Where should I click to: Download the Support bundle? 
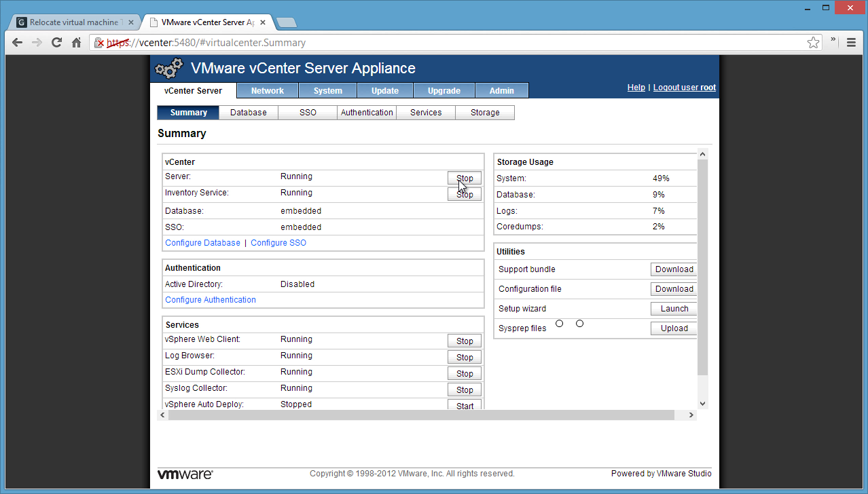(x=674, y=269)
